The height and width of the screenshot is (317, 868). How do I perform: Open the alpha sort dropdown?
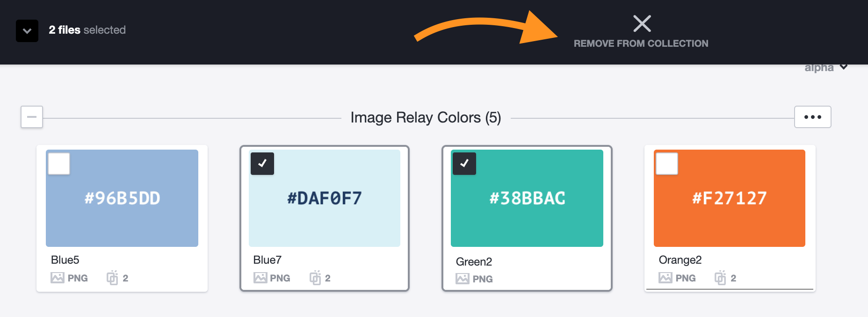tap(826, 67)
